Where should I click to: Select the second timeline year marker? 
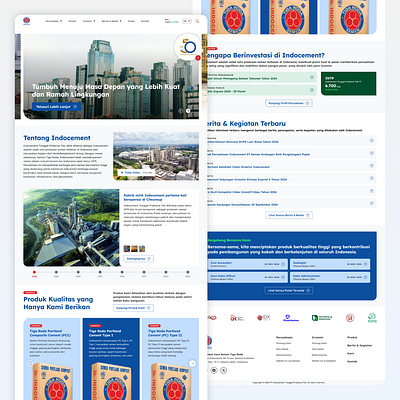click(x=56, y=272)
